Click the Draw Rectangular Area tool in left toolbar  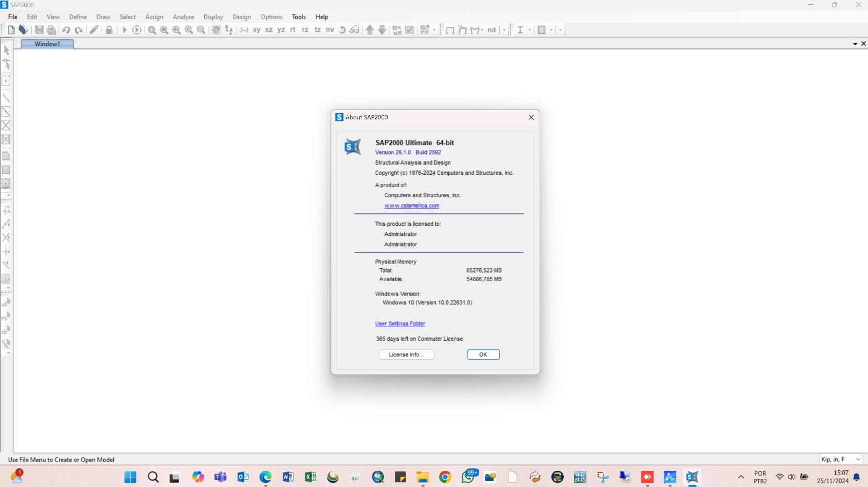click(6, 170)
